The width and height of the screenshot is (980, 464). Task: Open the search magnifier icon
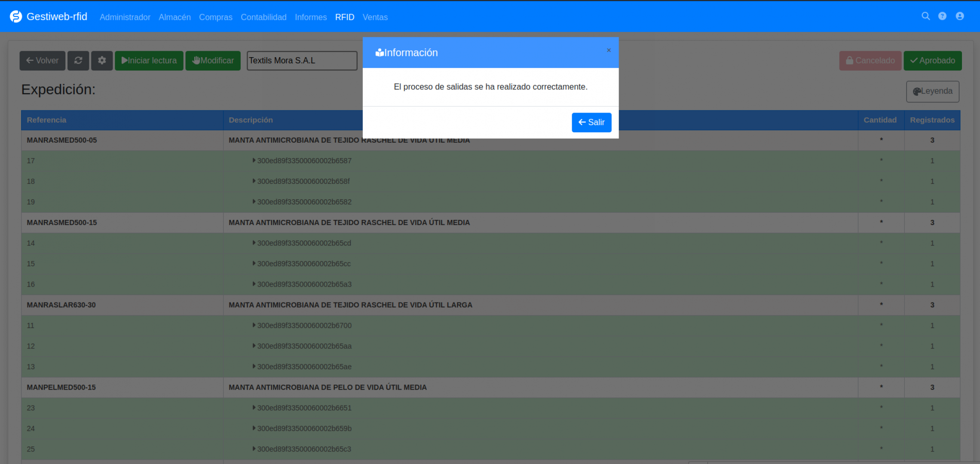pos(925,16)
